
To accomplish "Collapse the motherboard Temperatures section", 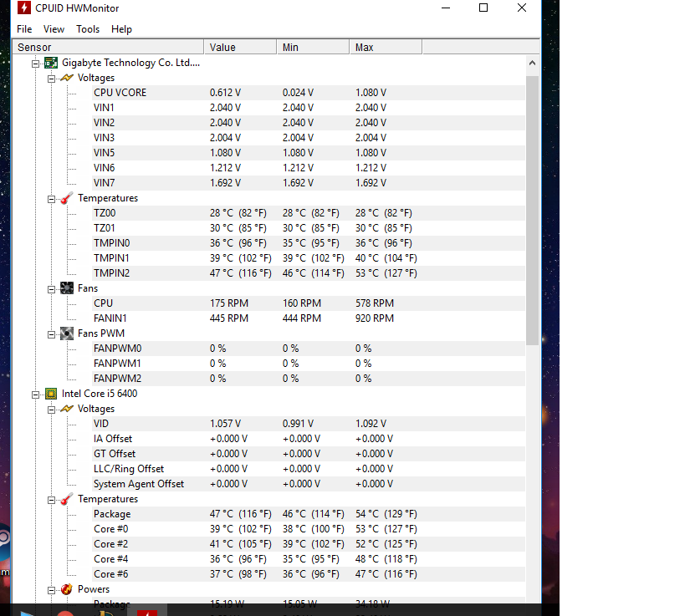I will 51,199.
